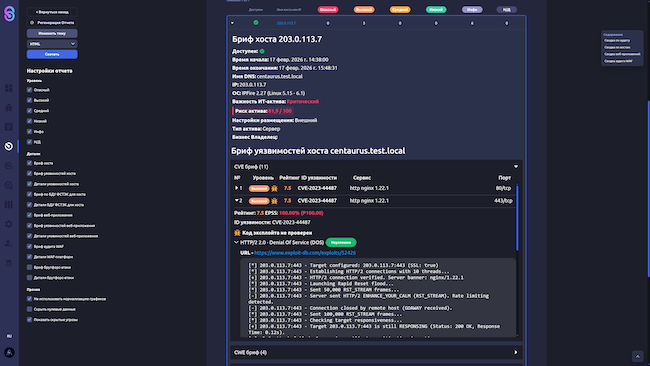Screen dimensions: 650x366
Task: Select the language switcher 'RU'
Action: pos(9,336)
